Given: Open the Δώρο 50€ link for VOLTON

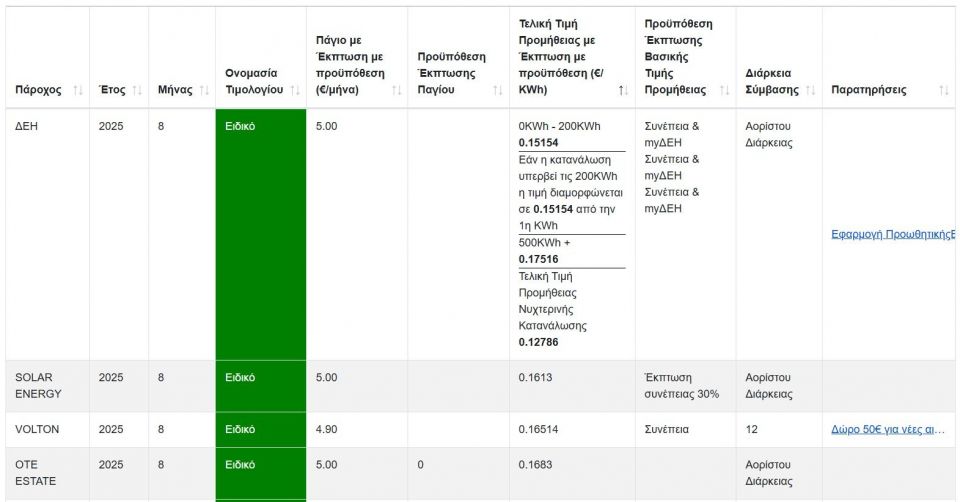Looking at the screenshot, I should (888, 429).
